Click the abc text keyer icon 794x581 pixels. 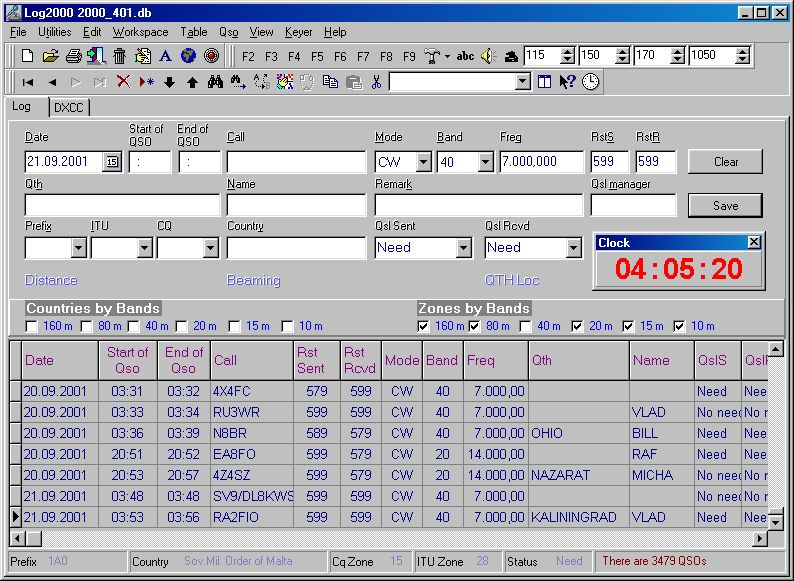(465, 56)
